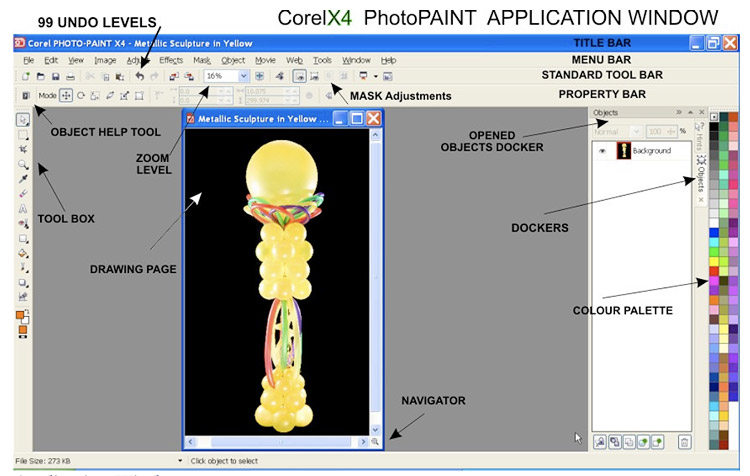This screenshot has width=750, height=476.
Task: Click the Undo arrow in standard toolbar
Action: pos(139,76)
